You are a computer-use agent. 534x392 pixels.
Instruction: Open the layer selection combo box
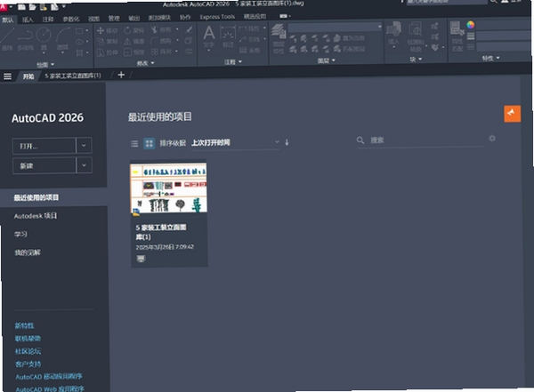coord(336,27)
